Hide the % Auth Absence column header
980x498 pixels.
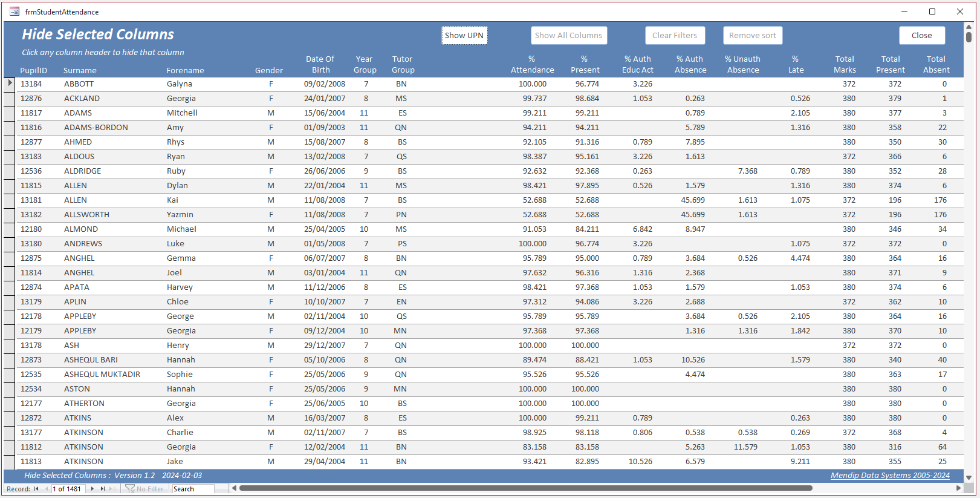pos(690,64)
